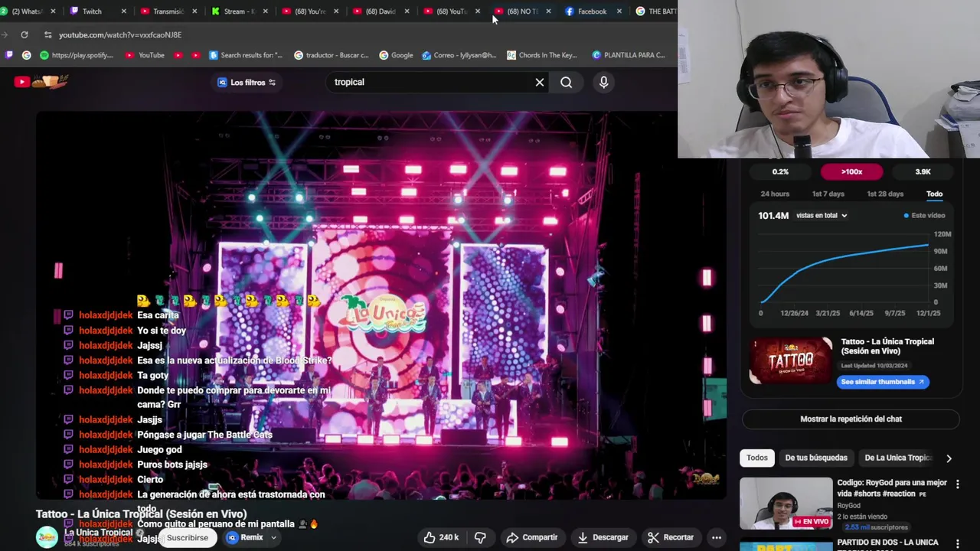Open 'Chords In The Key' bookmark
Screen dimensions: 980x551
[x=541, y=55]
